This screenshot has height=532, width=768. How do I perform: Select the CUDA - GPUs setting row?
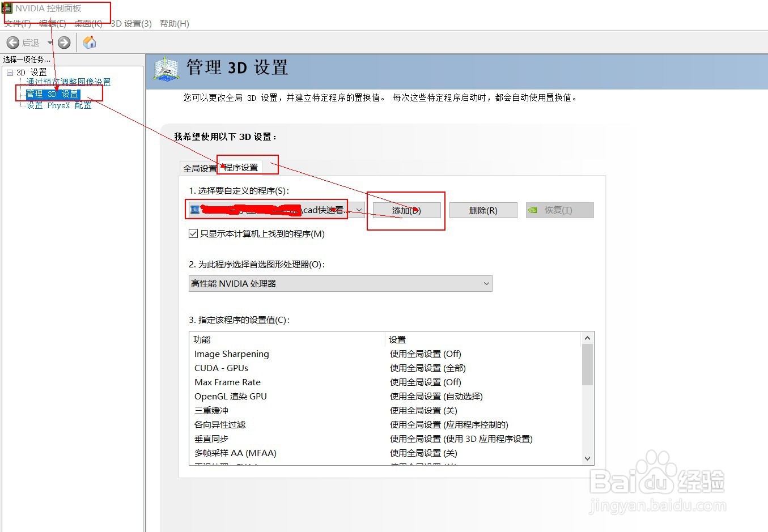pos(385,368)
